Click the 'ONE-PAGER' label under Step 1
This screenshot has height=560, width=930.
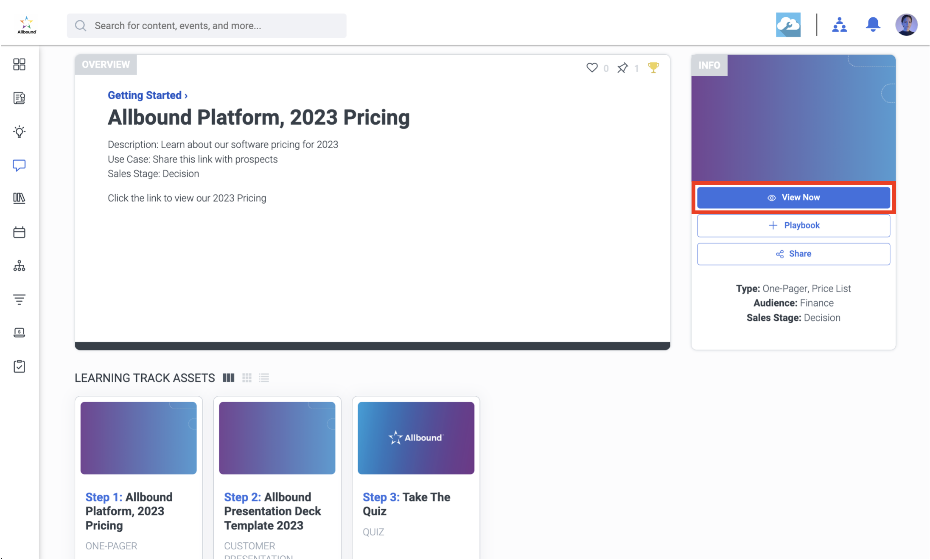111,546
